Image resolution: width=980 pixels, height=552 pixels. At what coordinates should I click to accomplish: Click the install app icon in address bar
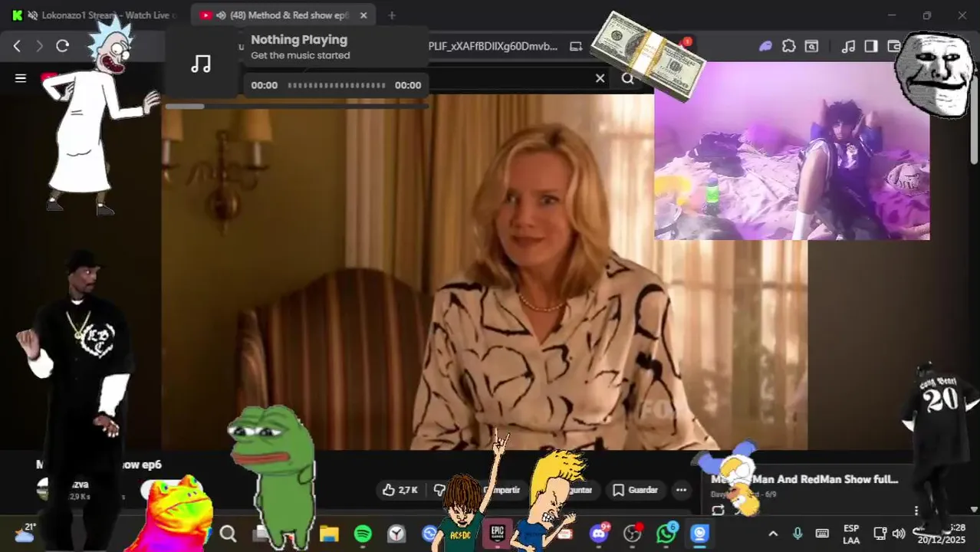click(576, 46)
